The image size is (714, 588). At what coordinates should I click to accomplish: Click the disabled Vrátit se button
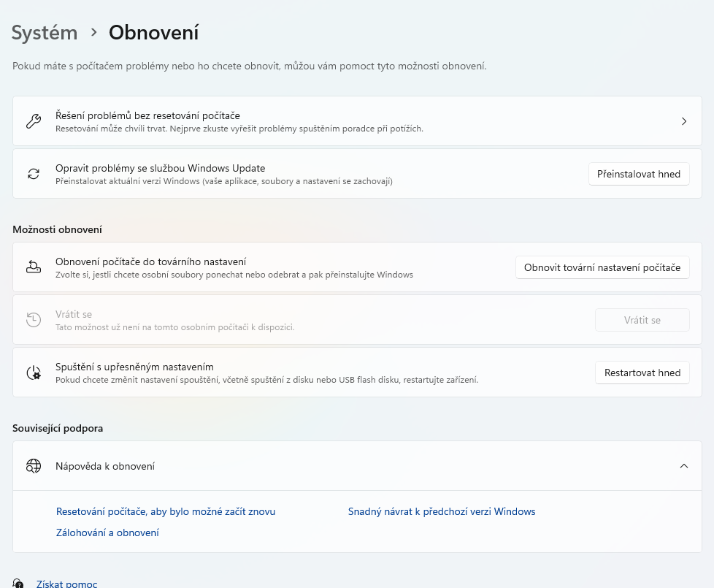click(x=642, y=320)
